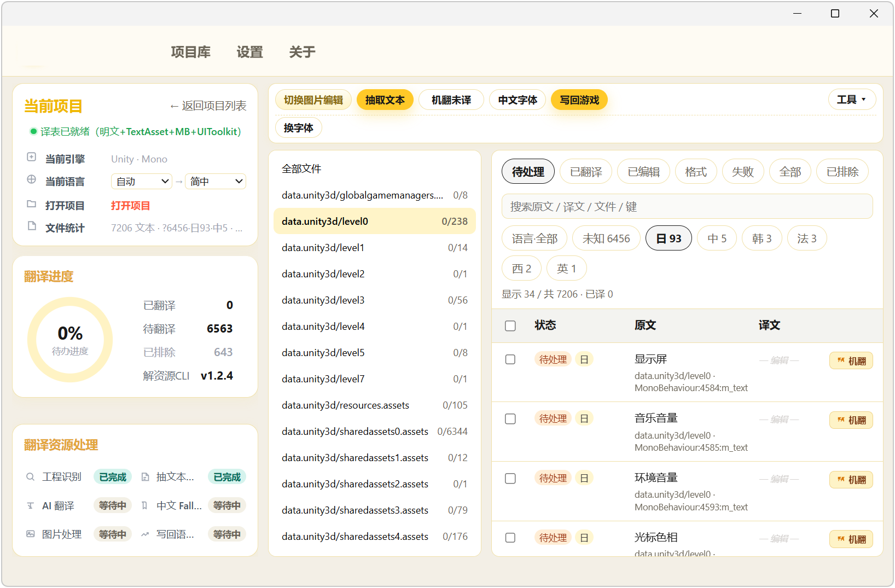Viewport: 895px width, 588px height.
Task: Open the 工具 dropdown menu
Action: pyautogui.click(x=852, y=100)
